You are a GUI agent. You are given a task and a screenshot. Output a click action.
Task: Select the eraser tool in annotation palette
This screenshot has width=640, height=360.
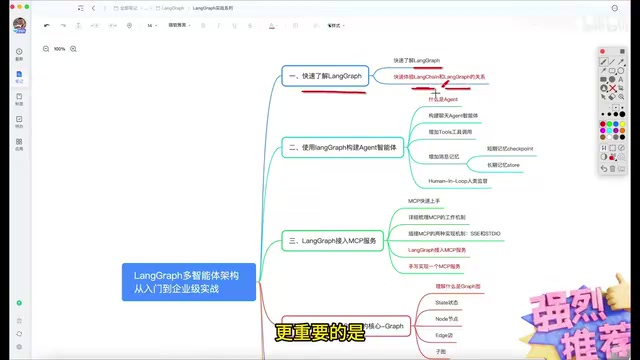point(612,97)
